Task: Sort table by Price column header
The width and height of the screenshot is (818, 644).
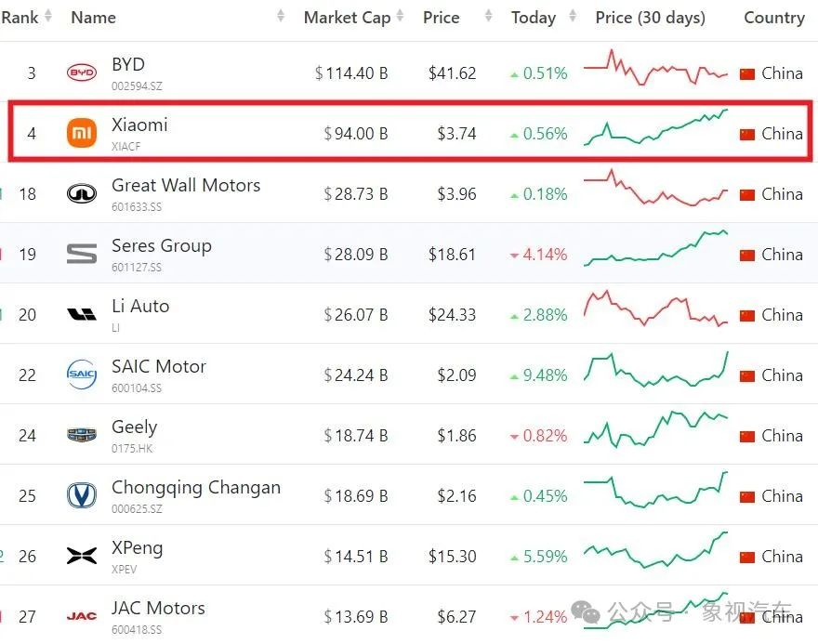Action: click(x=442, y=18)
